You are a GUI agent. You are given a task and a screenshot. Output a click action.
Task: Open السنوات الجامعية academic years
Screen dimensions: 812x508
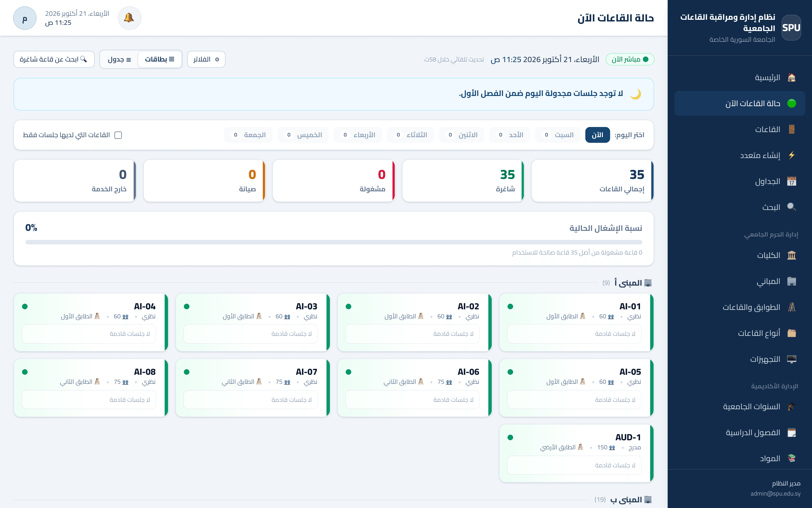(x=740, y=406)
